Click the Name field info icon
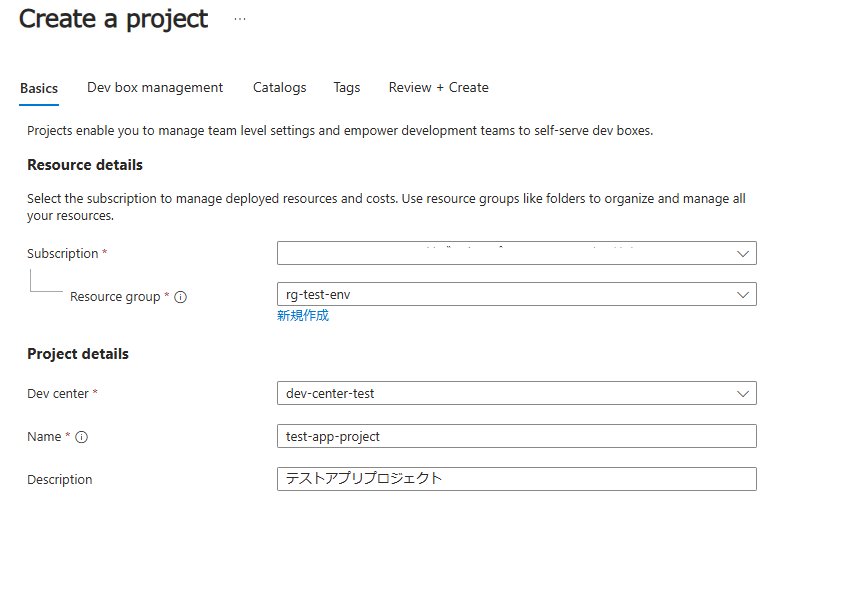 pos(82,437)
